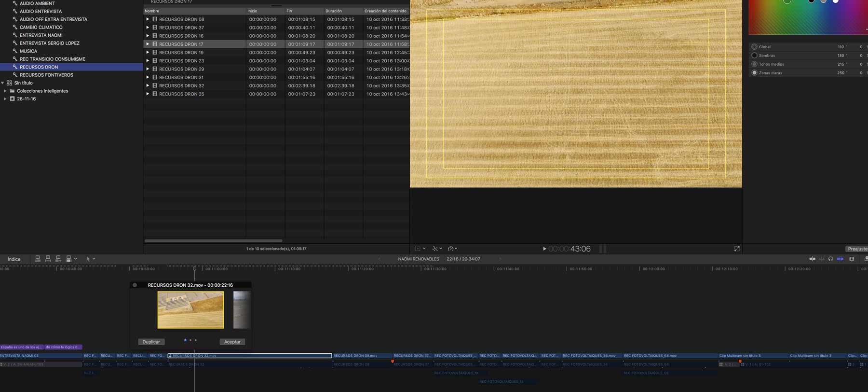Open the Select arrow tool menu
868x392 pixels.
(90, 259)
